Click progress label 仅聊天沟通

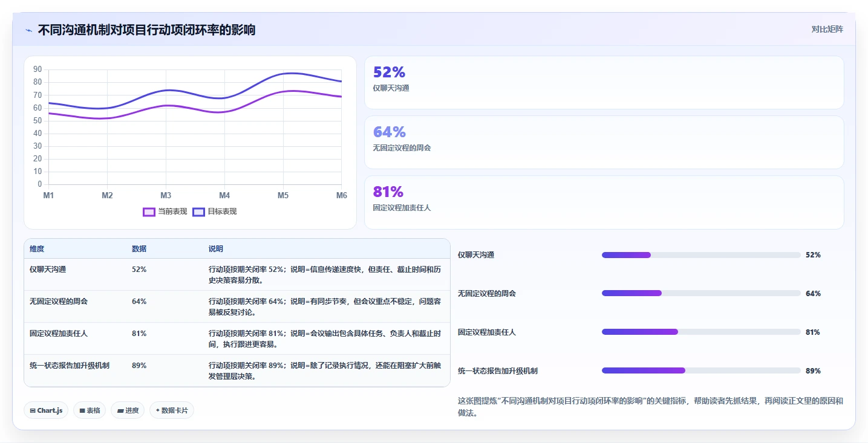(x=476, y=255)
